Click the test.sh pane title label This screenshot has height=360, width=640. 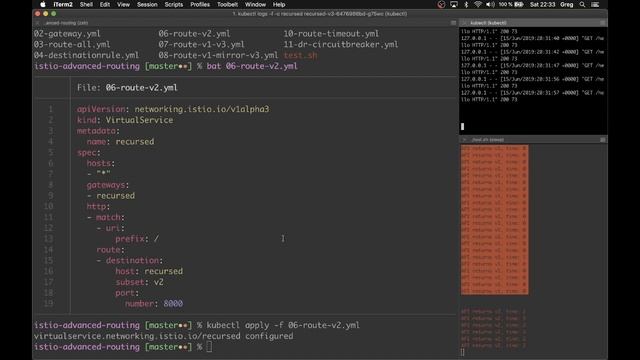pos(487,140)
